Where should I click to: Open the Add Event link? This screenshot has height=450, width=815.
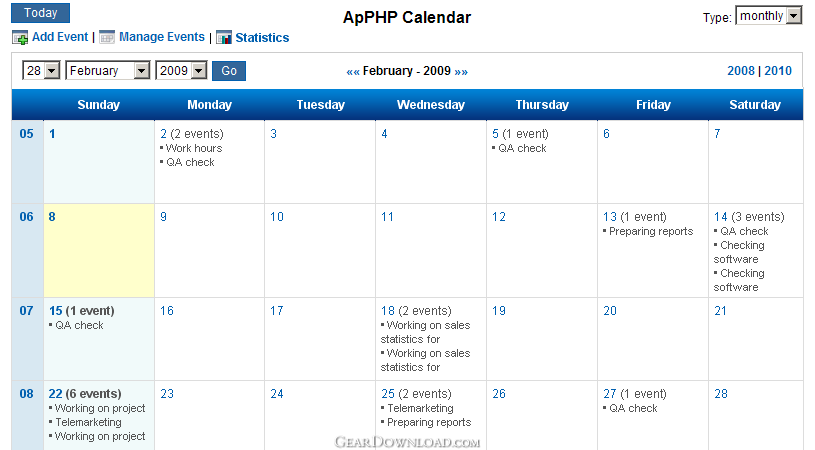pyautogui.click(x=60, y=37)
